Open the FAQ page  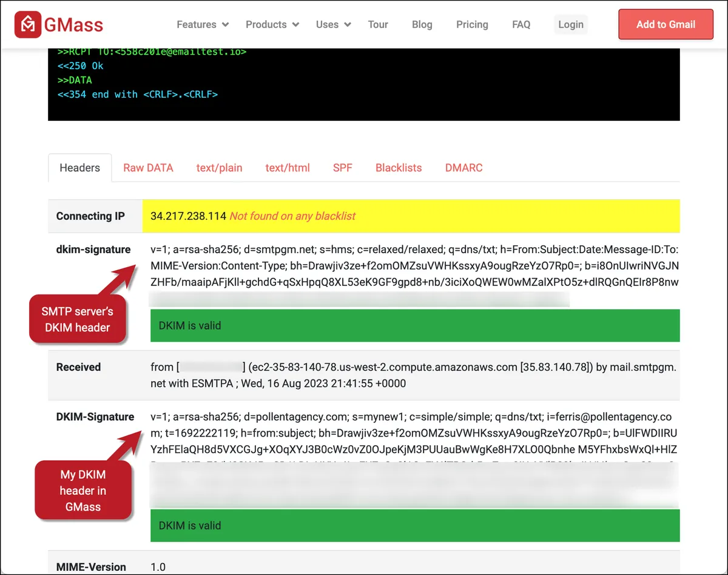[x=521, y=24]
